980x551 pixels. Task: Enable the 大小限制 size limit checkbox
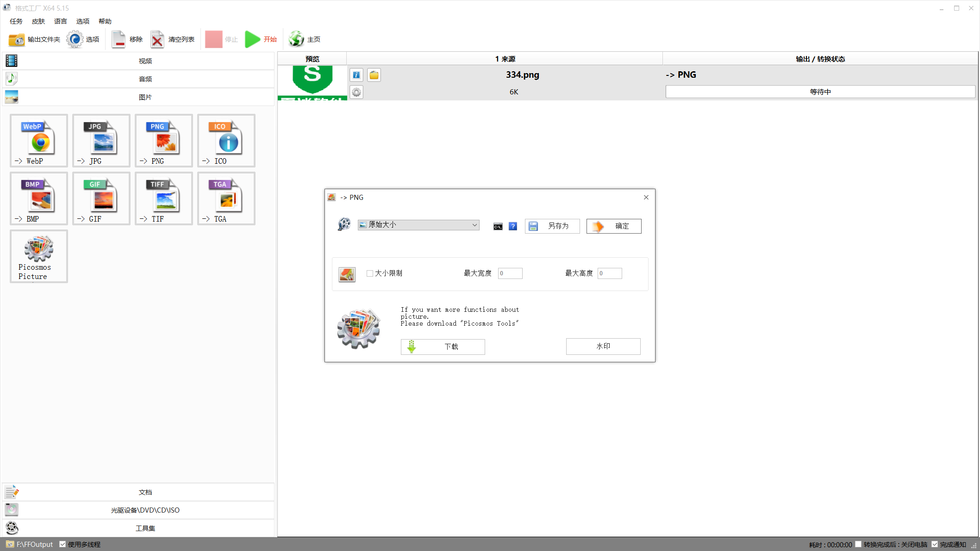(x=370, y=273)
